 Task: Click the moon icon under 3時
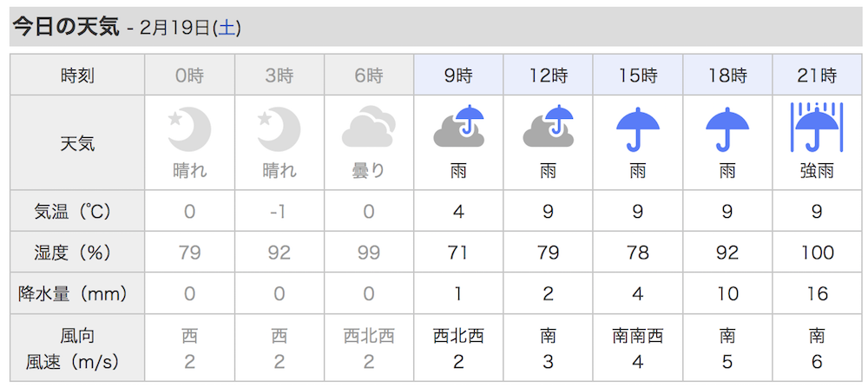279,129
